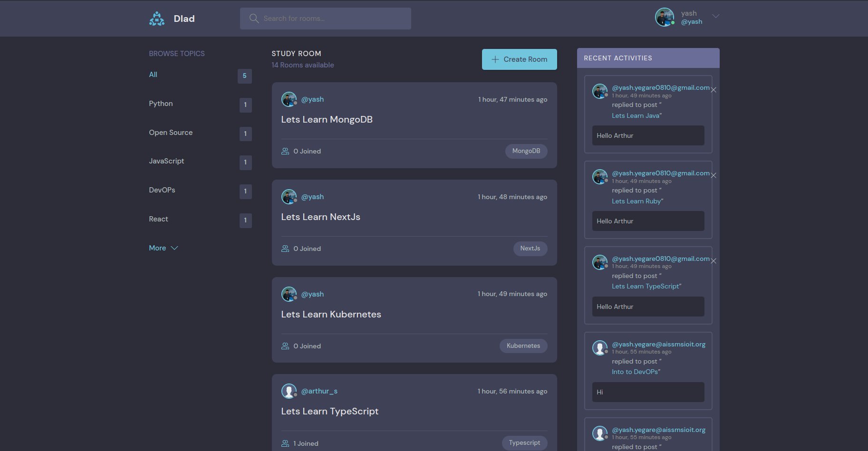Image resolution: width=868 pixels, height=451 pixels.
Task: Click the Create Room button
Action: [x=519, y=59]
